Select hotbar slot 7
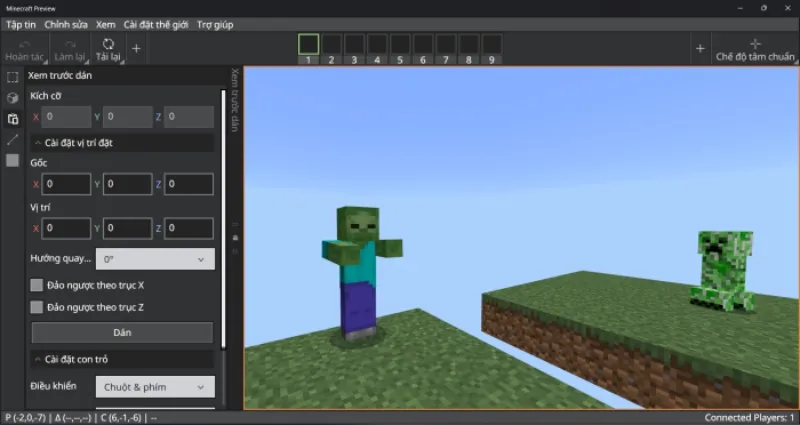 click(446, 44)
